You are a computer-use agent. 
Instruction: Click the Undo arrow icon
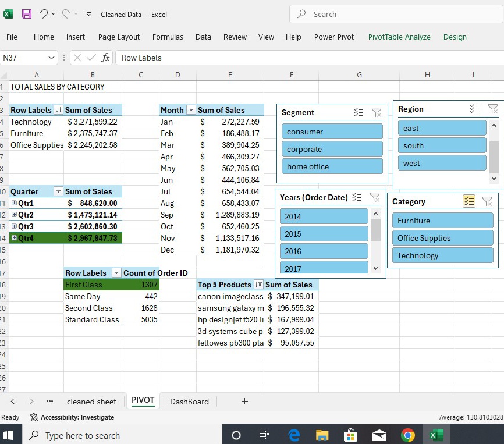coord(44,13)
